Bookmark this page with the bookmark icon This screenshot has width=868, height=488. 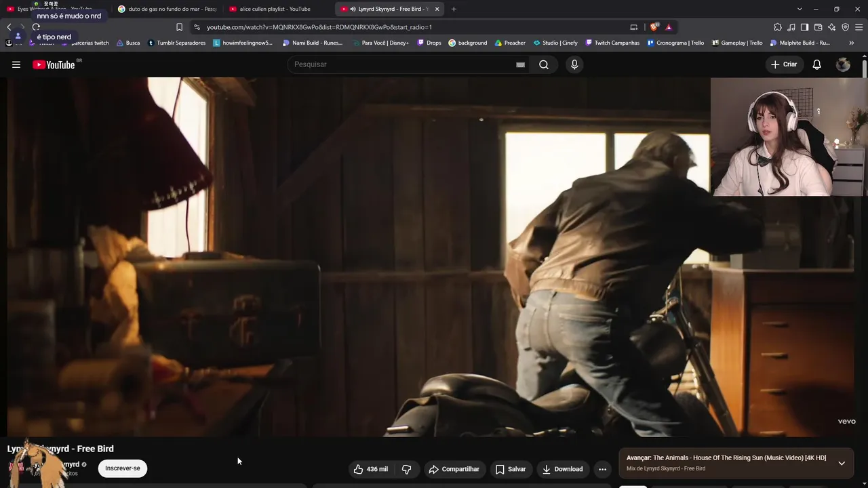179,27
